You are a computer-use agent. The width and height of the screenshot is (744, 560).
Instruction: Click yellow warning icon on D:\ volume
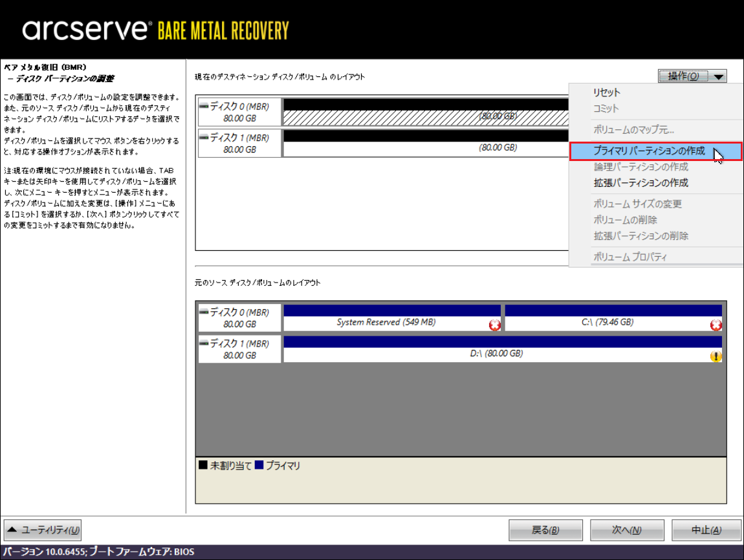point(716,356)
